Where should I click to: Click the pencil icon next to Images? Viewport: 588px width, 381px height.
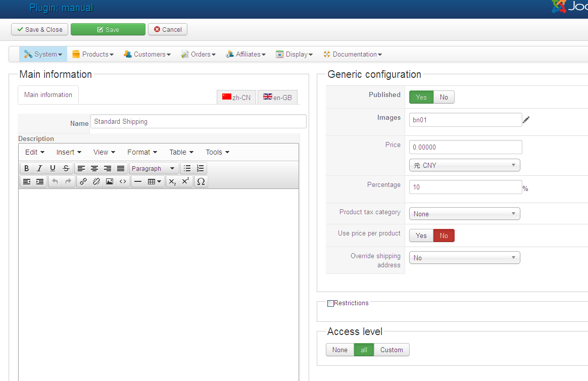(x=526, y=120)
